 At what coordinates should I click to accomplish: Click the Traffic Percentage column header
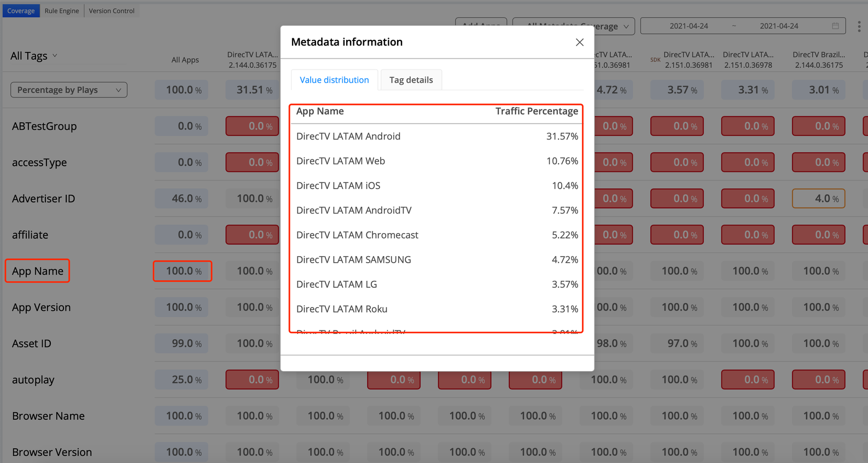(537, 111)
